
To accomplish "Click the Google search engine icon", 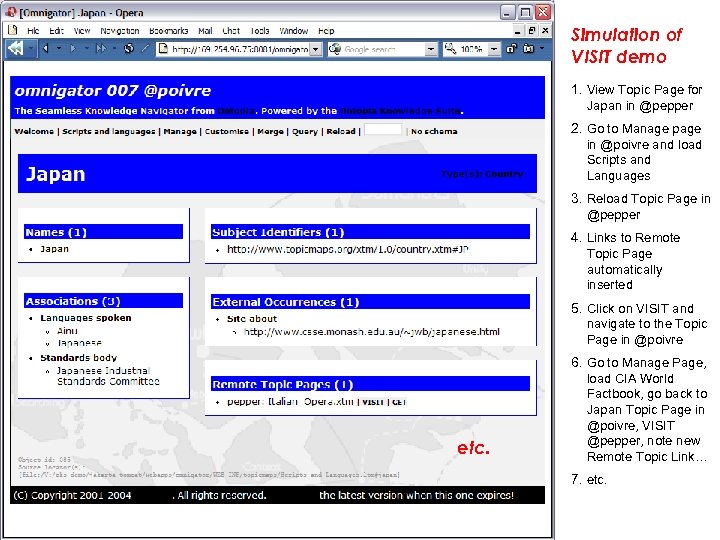I will click(335, 49).
